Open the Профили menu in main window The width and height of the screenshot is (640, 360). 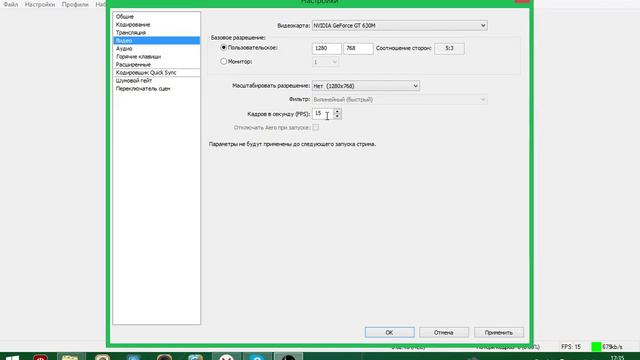[x=75, y=4]
